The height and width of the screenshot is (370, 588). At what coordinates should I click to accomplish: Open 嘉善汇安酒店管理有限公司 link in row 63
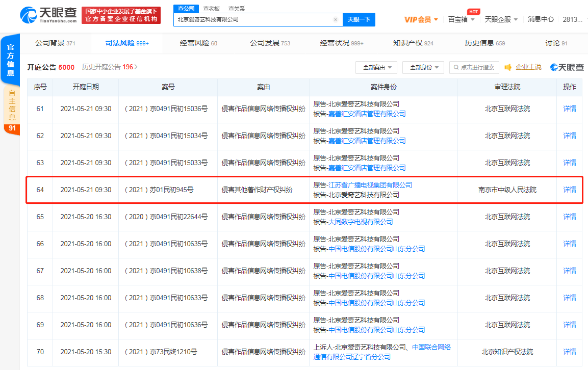tap(367, 168)
